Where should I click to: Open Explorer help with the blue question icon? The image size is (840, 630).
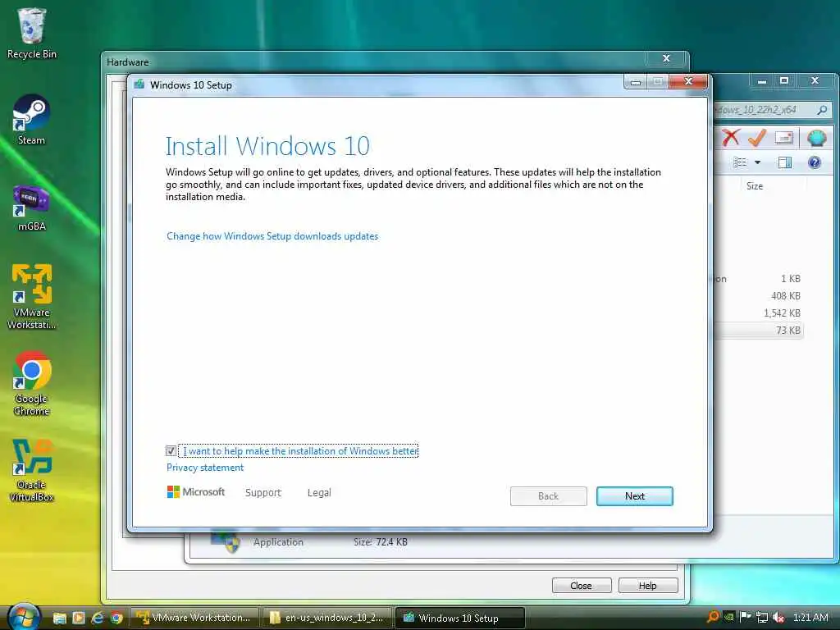click(815, 162)
